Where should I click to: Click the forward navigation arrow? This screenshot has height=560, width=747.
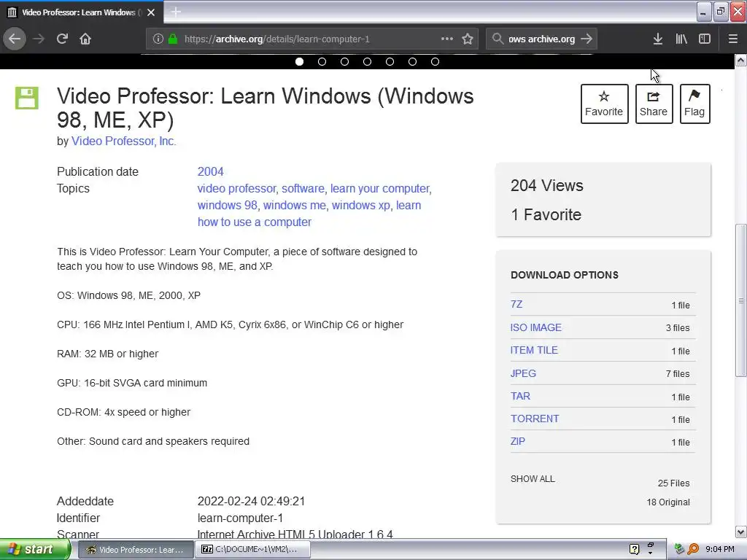(x=39, y=39)
